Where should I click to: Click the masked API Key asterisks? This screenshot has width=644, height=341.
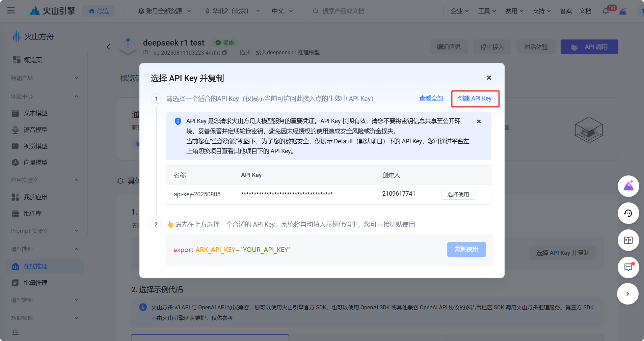point(287,194)
